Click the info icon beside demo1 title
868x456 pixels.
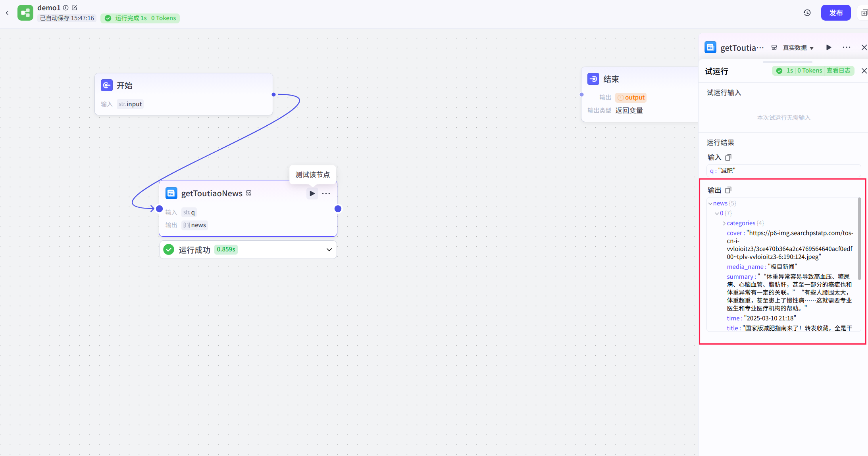(66, 8)
